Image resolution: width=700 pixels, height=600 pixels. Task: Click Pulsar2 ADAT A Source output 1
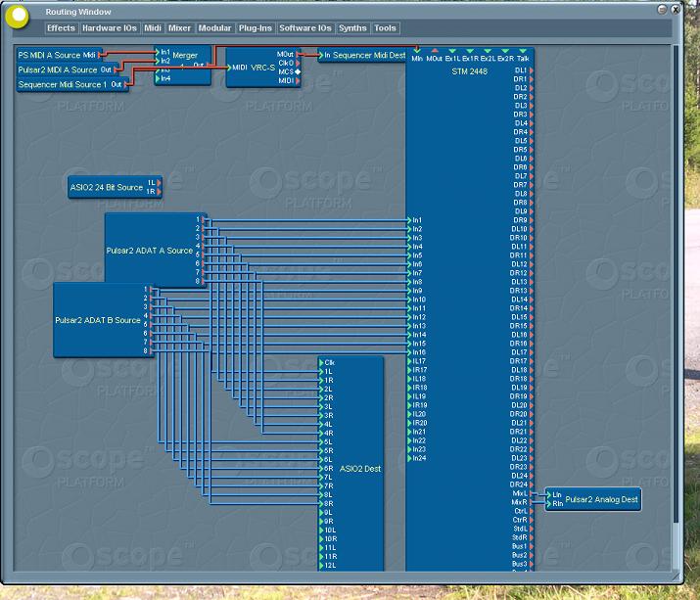click(204, 219)
